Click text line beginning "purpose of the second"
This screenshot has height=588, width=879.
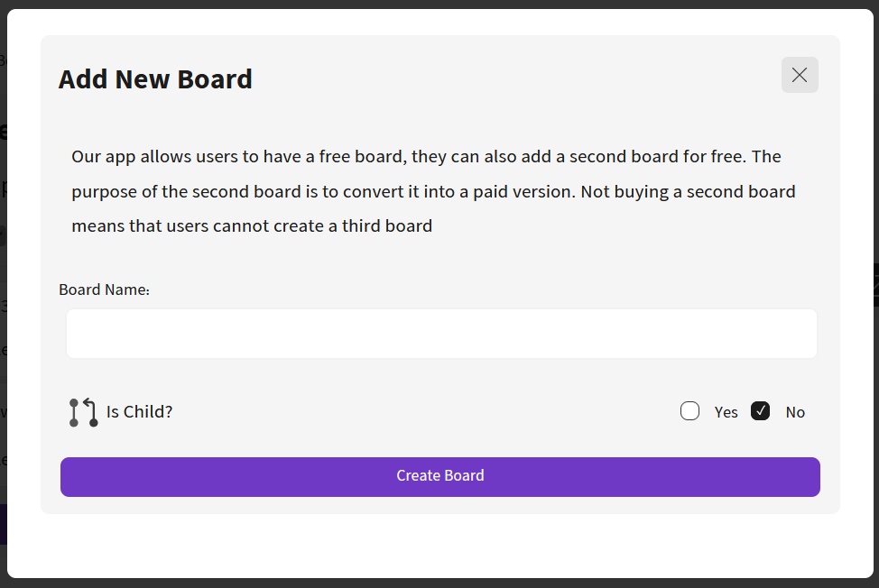(433, 191)
